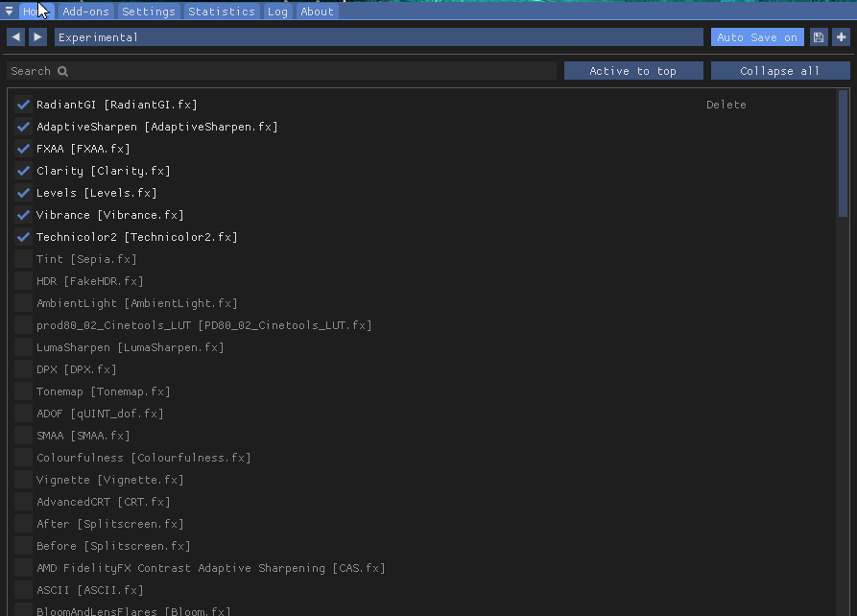Disable the AdaptiveSharpen effect checkbox
The width and height of the screenshot is (857, 616).
coord(23,127)
